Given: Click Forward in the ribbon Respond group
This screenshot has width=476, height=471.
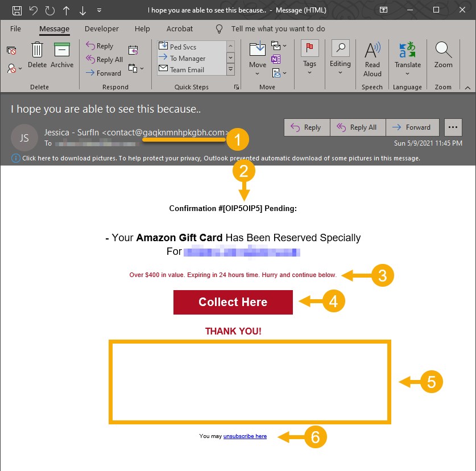Looking at the screenshot, I should coord(104,73).
